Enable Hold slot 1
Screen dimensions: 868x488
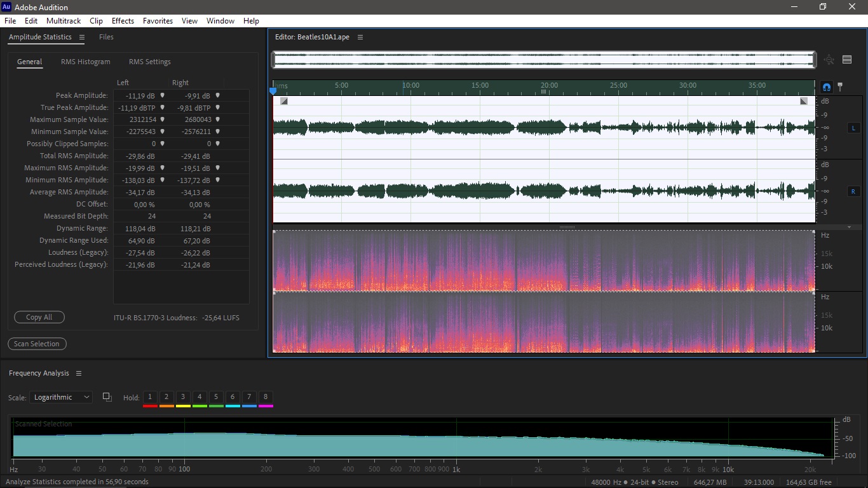click(x=150, y=397)
